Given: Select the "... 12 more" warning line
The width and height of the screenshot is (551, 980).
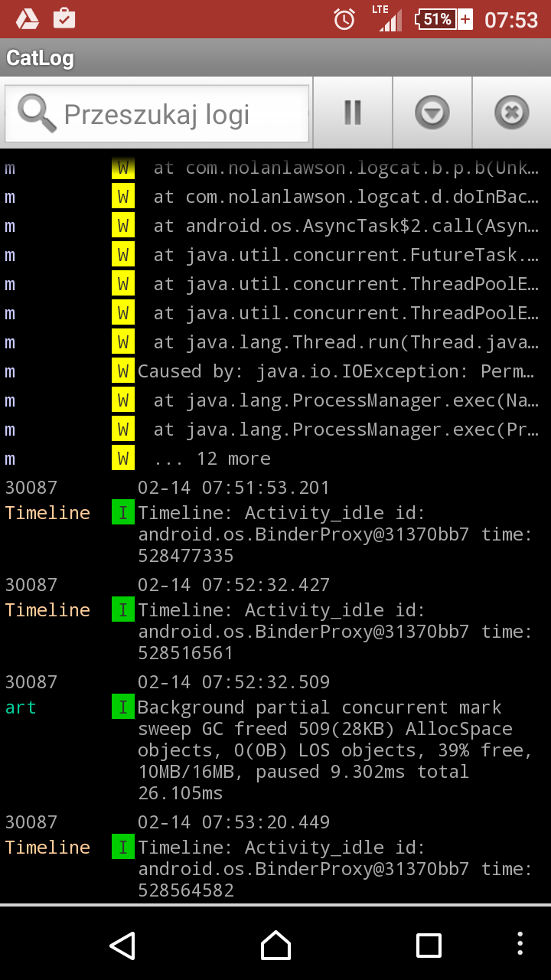Looking at the screenshot, I should [212, 459].
